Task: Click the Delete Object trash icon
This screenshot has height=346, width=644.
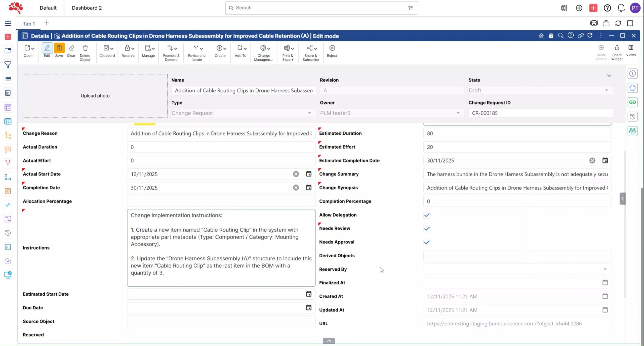Action: tap(85, 48)
